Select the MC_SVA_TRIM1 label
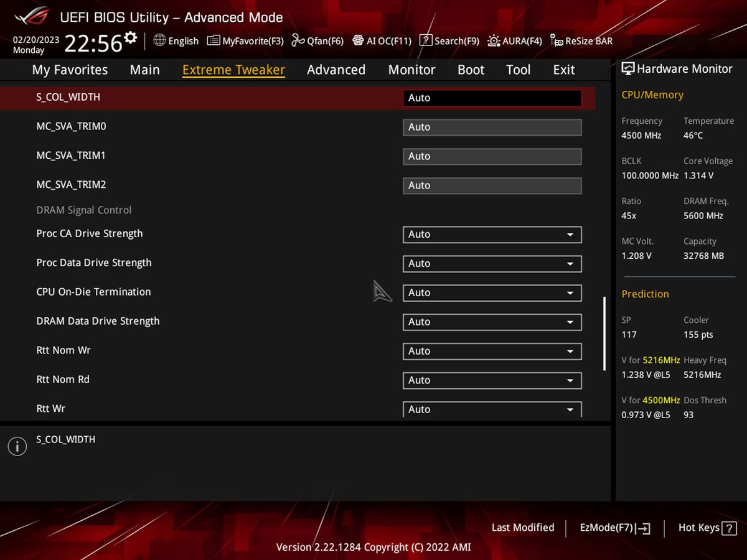Viewport: 747px width, 560px height. pyautogui.click(x=71, y=156)
